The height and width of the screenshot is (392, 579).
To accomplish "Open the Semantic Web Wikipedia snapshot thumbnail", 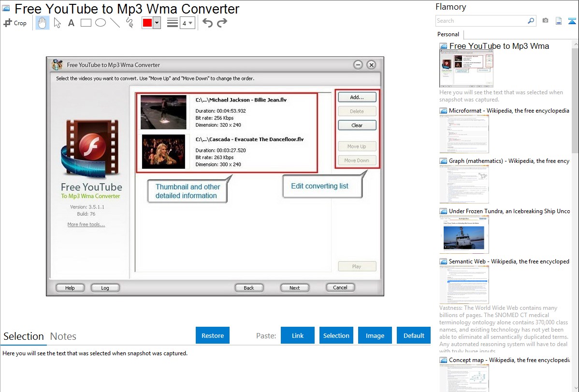I will click(x=464, y=285).
